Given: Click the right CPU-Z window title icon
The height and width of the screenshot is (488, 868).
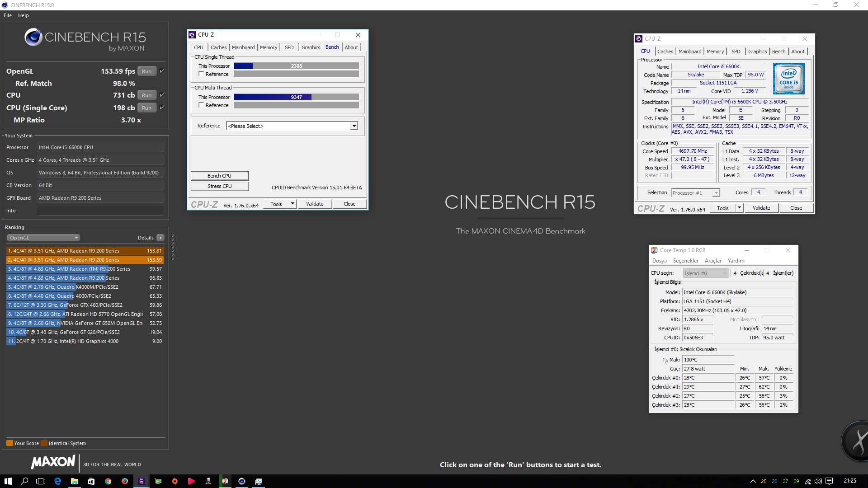Looking at the screenshot, I should (x=639, y=39).
